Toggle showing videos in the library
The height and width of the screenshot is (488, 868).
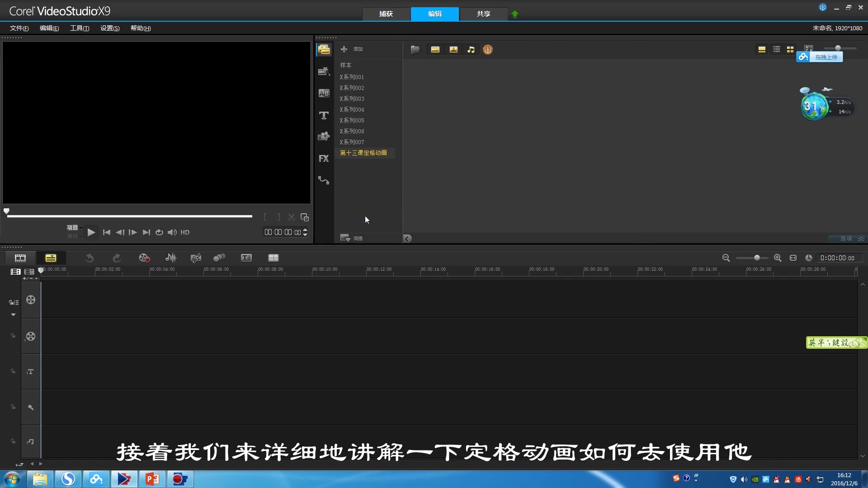coord(435,50)
